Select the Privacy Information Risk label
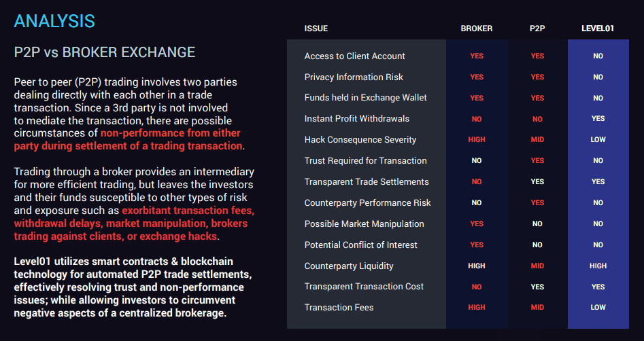 (354, 77)
